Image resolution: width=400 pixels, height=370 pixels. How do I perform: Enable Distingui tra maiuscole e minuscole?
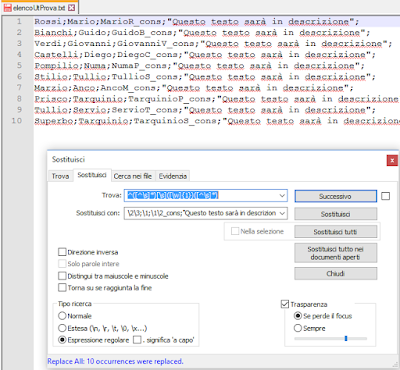click(62, 276)
